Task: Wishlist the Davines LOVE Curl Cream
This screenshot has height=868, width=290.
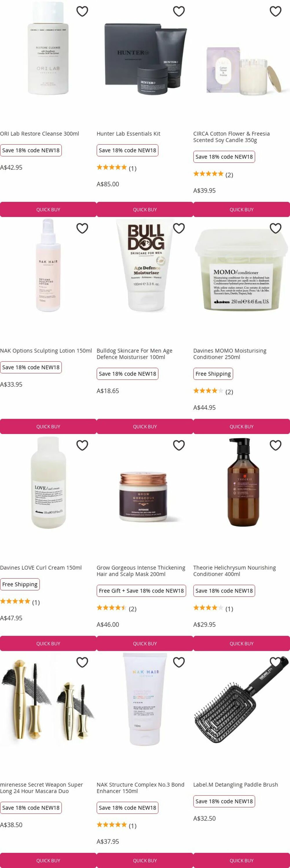Action: click(x=82, y=446)
